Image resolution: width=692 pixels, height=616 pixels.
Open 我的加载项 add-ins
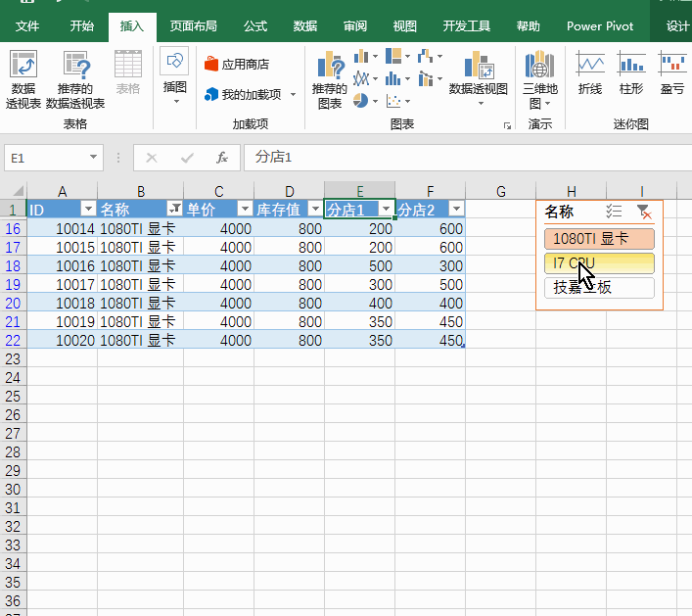tap(243, 94)
